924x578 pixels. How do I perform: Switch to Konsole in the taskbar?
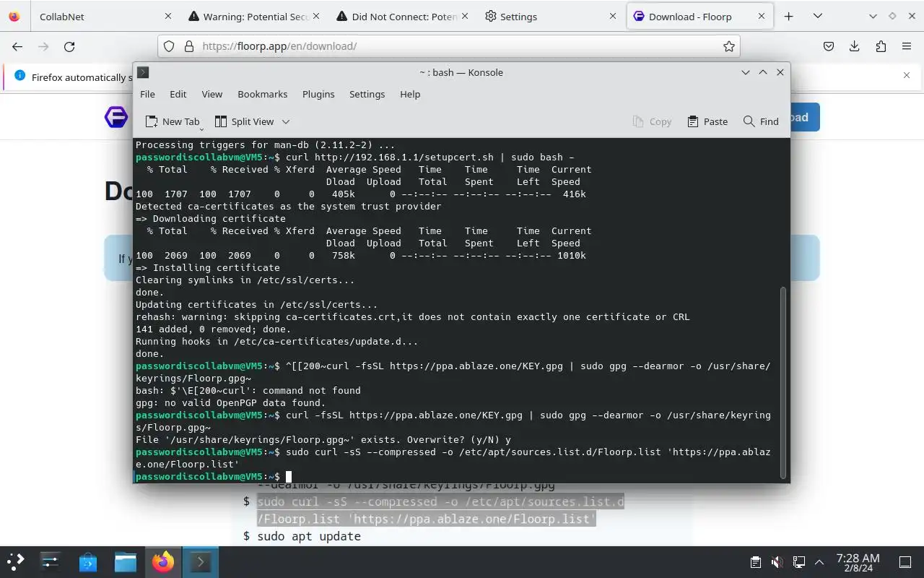(200, 561)
